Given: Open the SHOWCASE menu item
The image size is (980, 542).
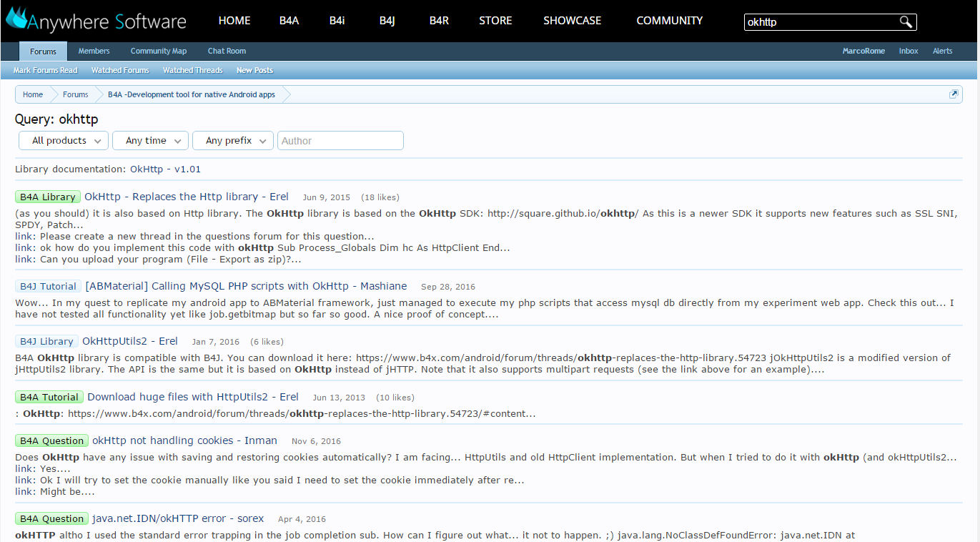Looking at the screenshot, I should pos(573,21).
